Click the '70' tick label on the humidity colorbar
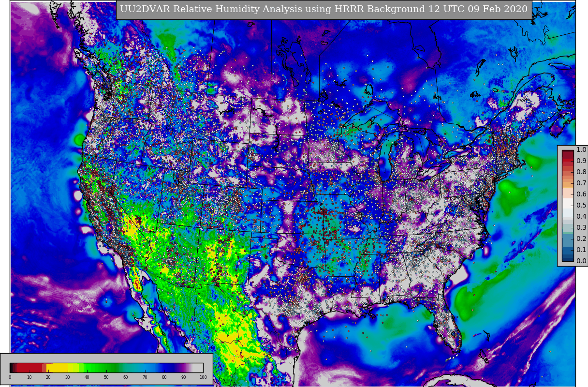Viewport: 588px width, 387px height. pyautogui.click(x=145, y=377)
